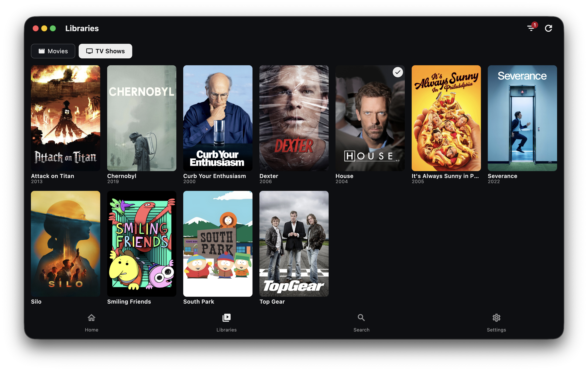Switch to the Movies library tab
The width and height of the screenshot is (588, 371).
click(x=53, y=51)
